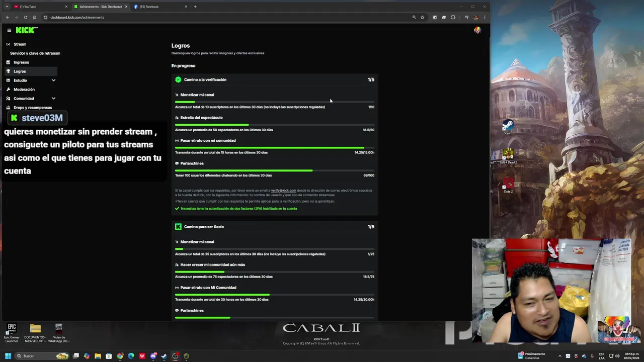Open Microsoft Edge from the taskbar
Image resolution: width=644 pixels, height=362 pixels.
(131, 356)
